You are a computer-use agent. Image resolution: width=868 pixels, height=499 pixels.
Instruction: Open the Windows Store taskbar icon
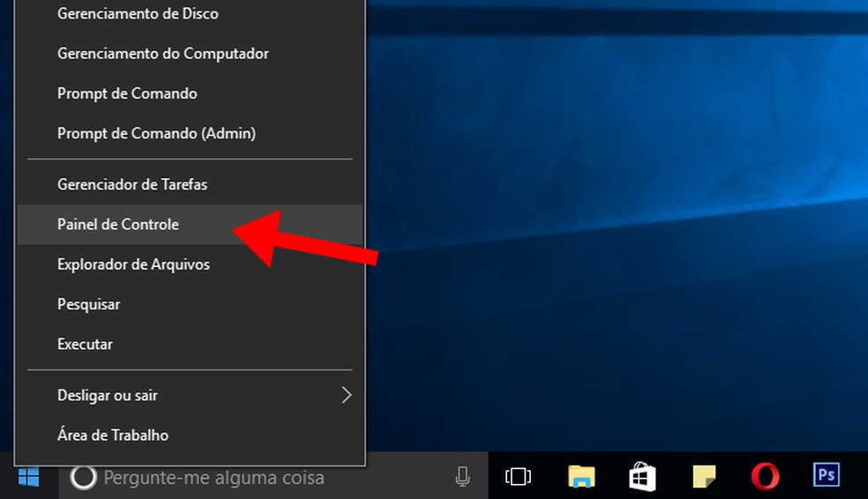(643, 476)
